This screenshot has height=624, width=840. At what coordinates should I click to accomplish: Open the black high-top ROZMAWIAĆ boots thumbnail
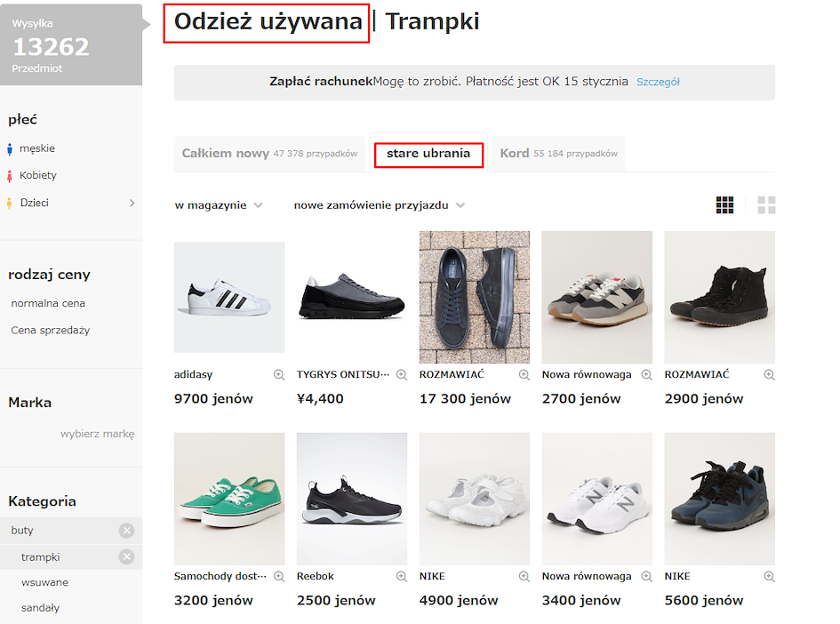pyautogui.click(x=719, y=297)
